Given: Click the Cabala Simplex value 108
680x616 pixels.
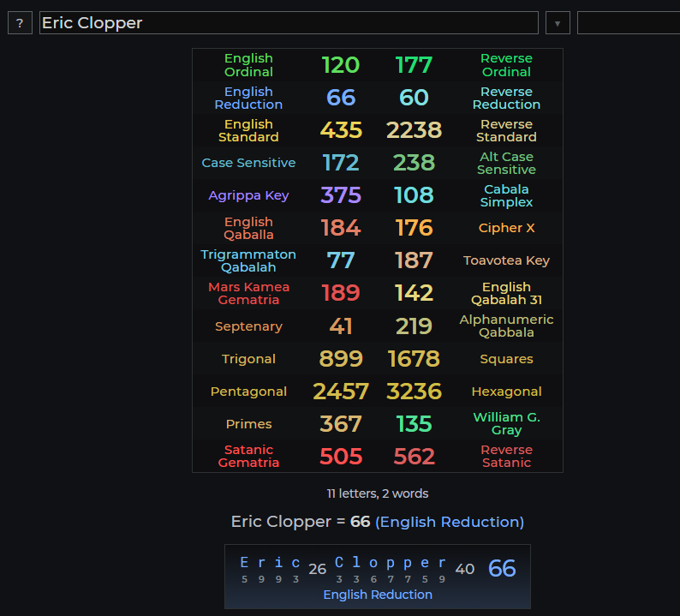Looking at the screenshot, I should point(414,195).
